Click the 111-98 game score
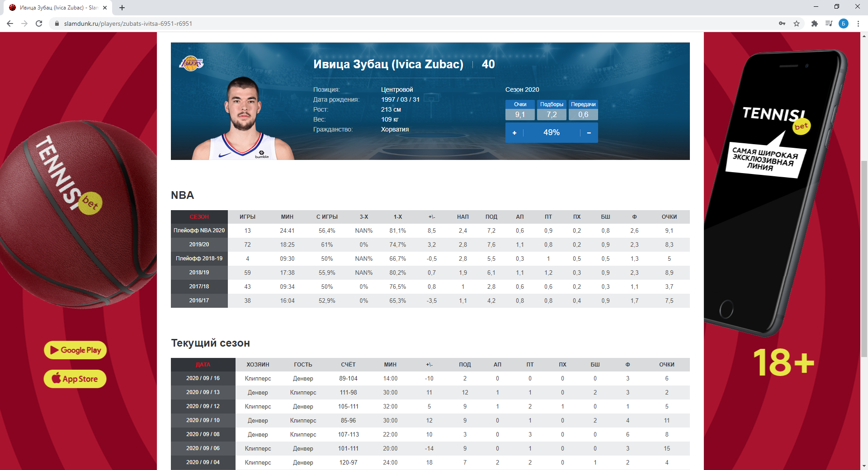The width and height of the screenshot is (868, 470). [x=348, y=393]
